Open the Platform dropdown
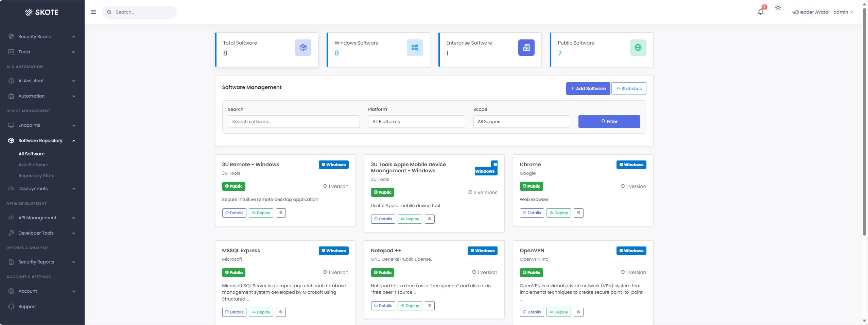Image resolution: width=868 pixels, height=325 pixels. pos(416,122)
